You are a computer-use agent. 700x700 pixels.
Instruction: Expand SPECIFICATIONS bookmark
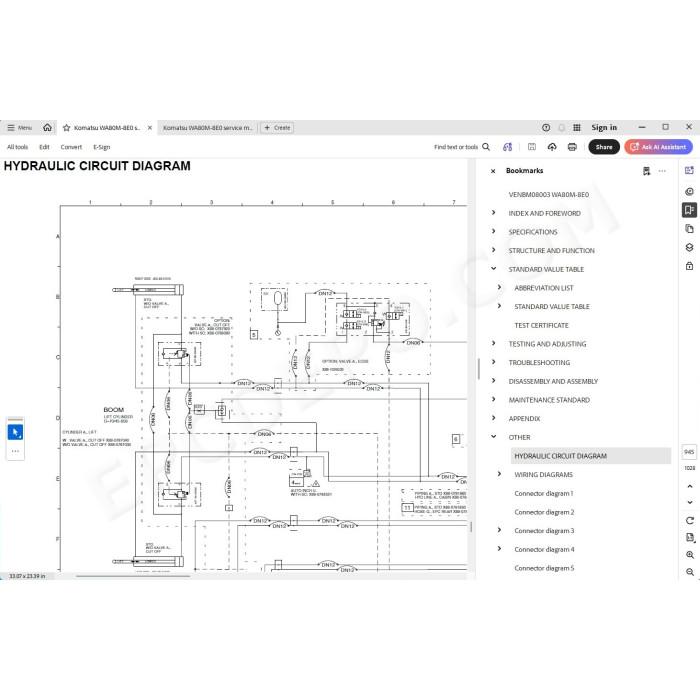(x=493, y=232)
